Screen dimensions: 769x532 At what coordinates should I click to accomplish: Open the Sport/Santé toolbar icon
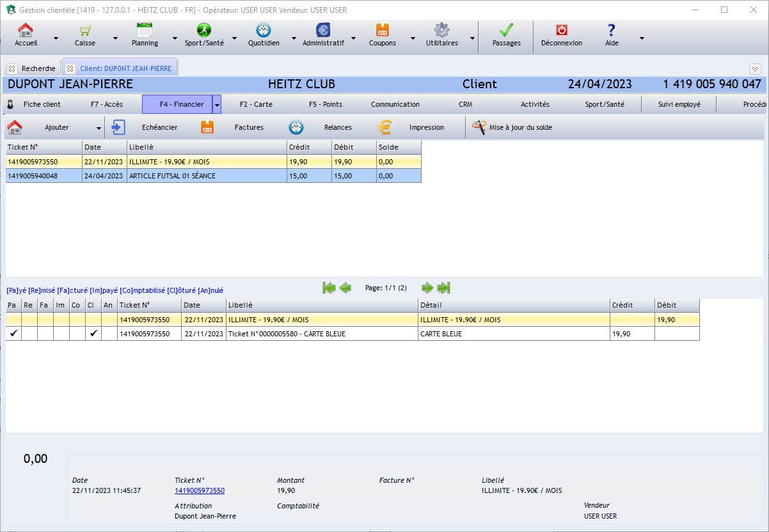(x=203, y=31)
